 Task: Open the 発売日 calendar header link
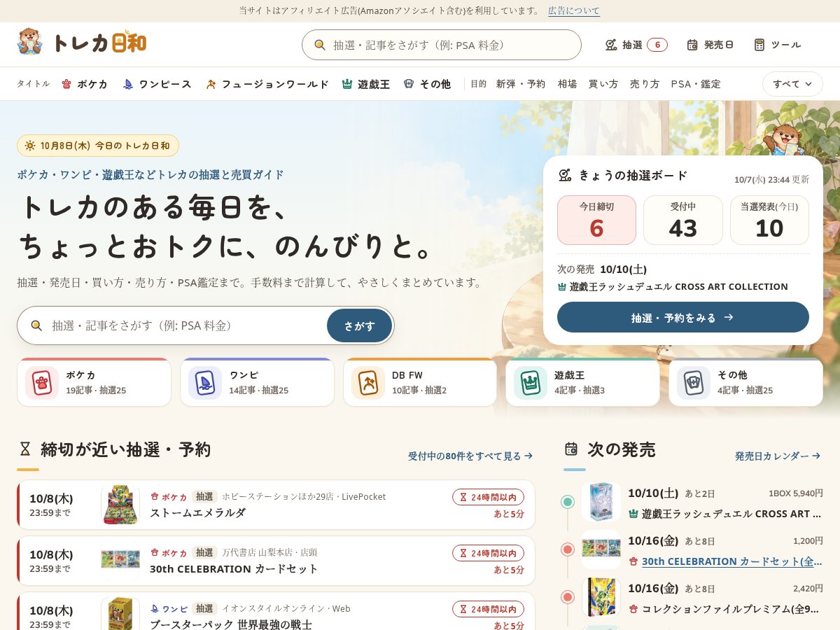[710, 45]
